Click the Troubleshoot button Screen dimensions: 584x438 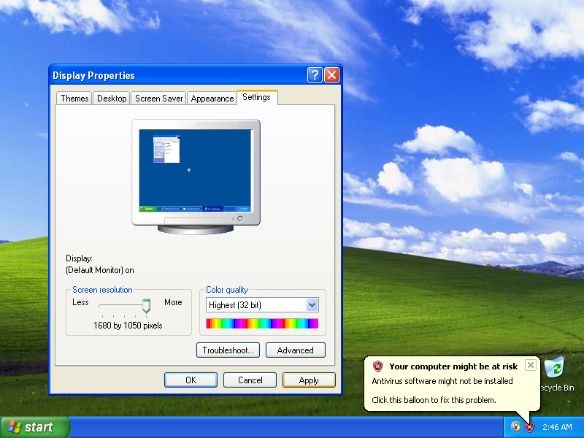coord(228,350)
